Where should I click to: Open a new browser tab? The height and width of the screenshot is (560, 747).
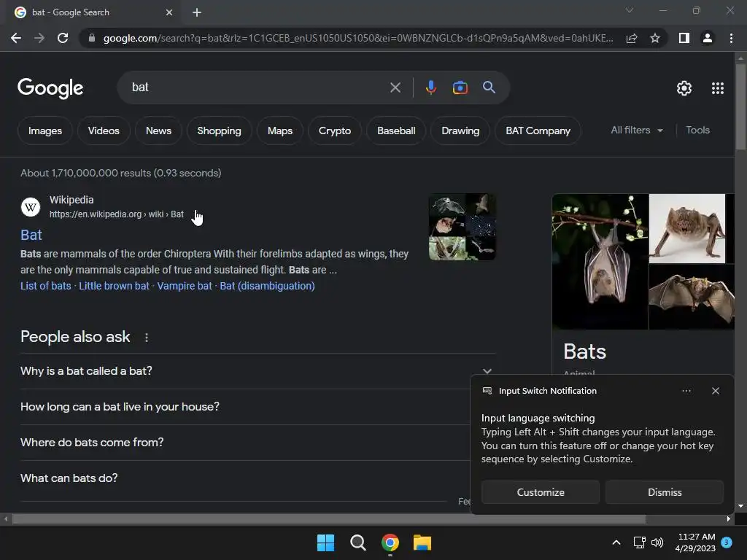tap(197, 12)
